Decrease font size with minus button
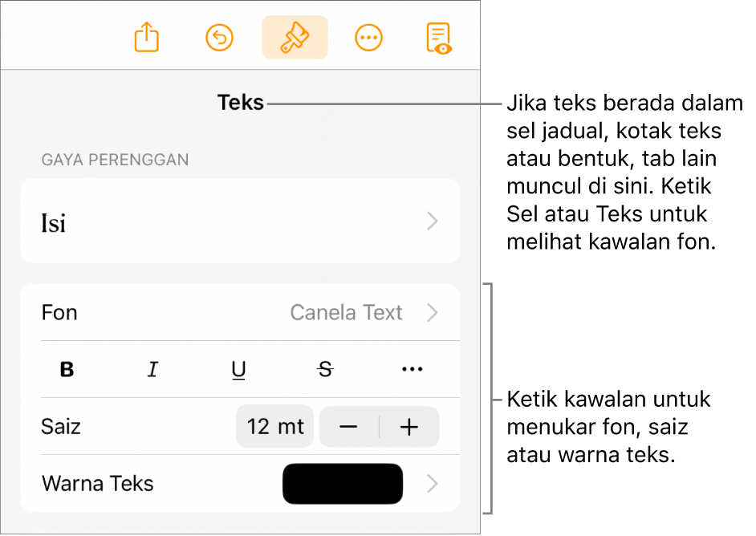The image size is (756, 536). (348, 427)
